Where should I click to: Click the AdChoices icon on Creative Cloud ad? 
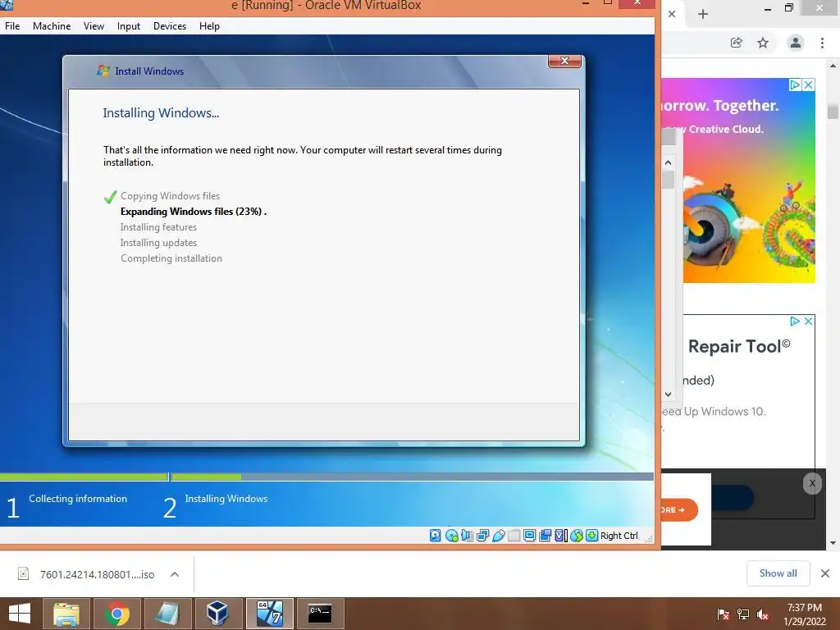[x=796, y=84]
